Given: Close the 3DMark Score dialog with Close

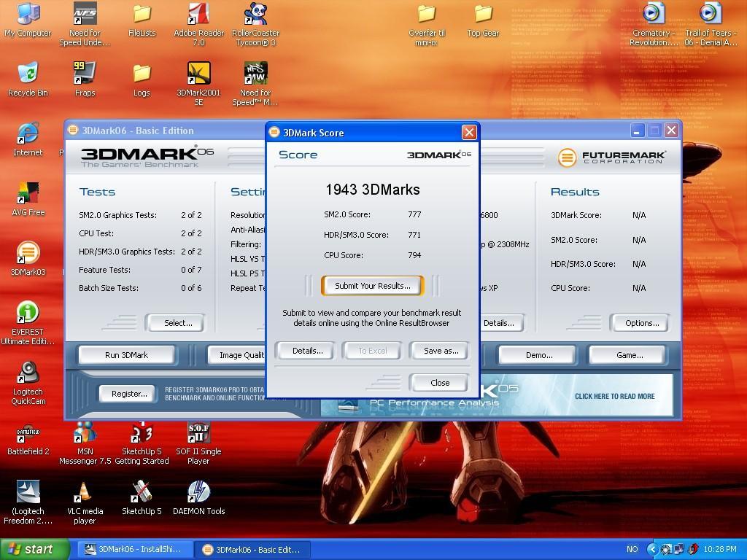Looking at the screenshot, I should pos(439,382).
